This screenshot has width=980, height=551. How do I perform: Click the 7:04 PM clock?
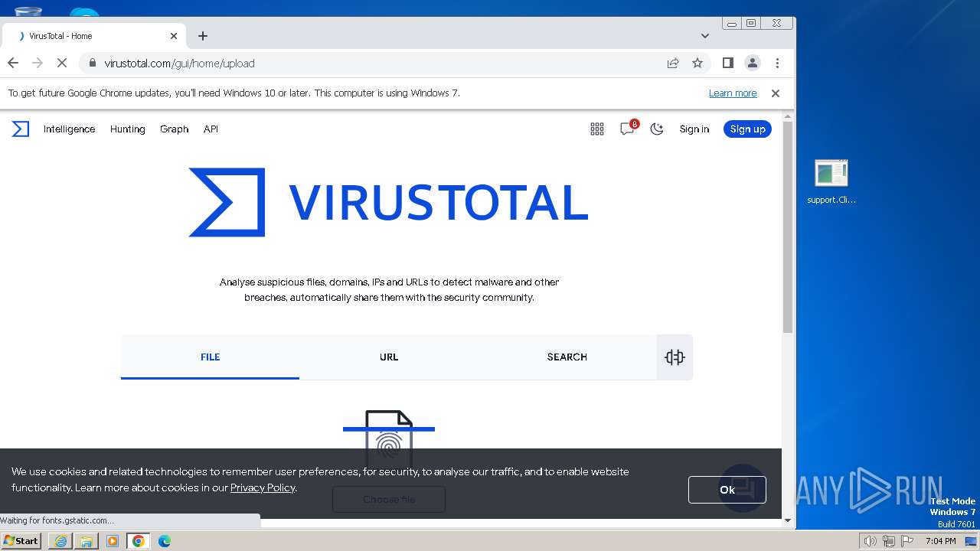pos(941,541)
